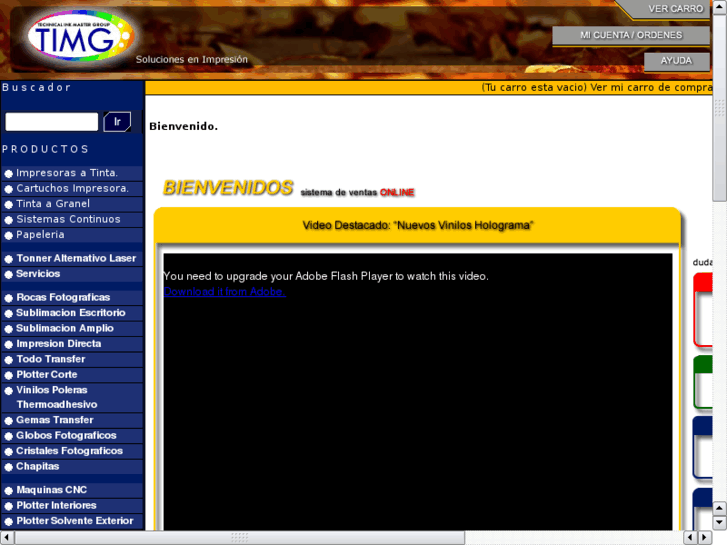Click the vertical scrollbar thumb

coord(720,108)
